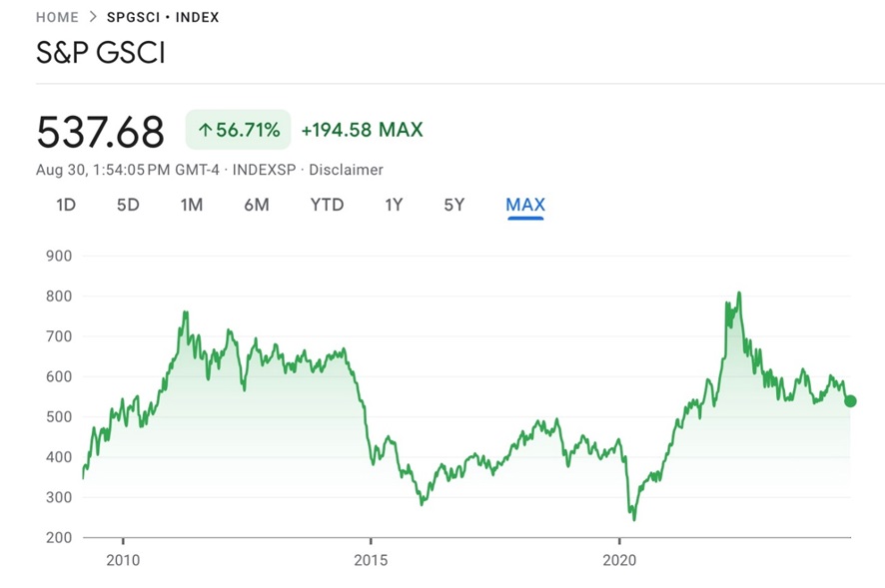Click the 2015 x-axis label
The height and width of the screenshot is (588, 885).
tap(371, 560)
